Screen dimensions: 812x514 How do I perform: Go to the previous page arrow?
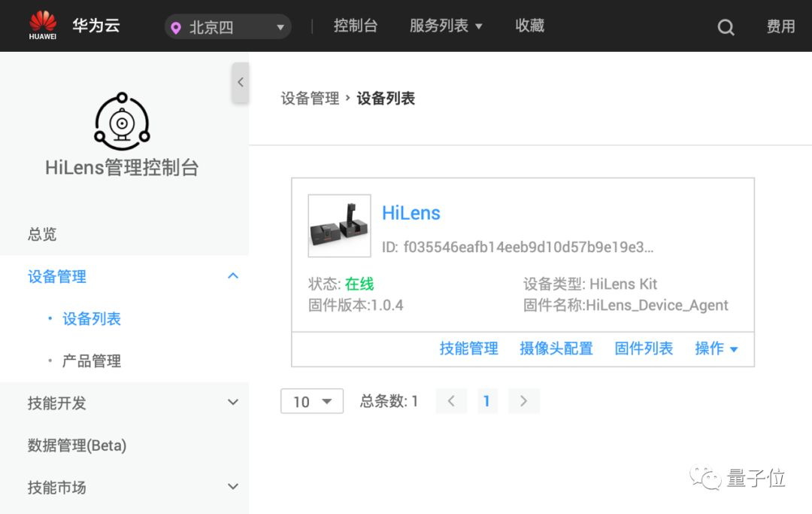[451, 401]
